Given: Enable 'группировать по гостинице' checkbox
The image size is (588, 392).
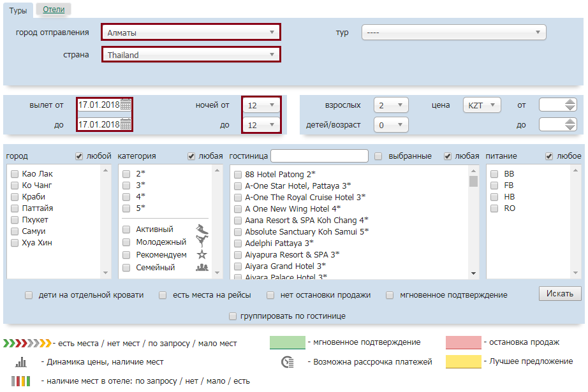Looking at the screenshot, I should (233, 316).
